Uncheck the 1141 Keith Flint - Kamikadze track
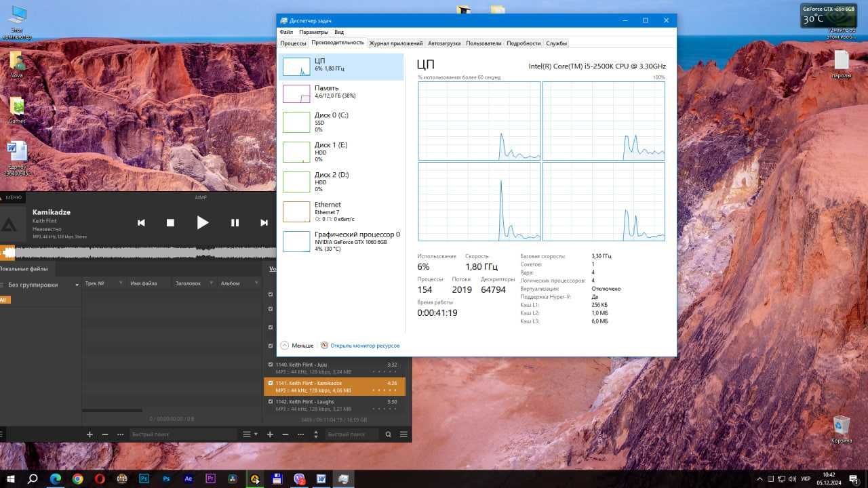Viewport: 868px width, 488px height. coord(271,383)
